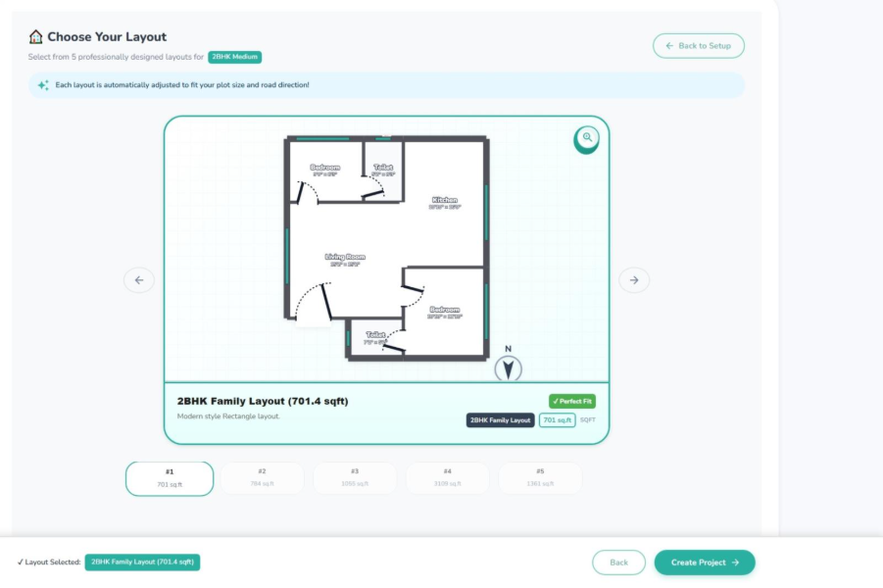Viewport: 883px width, 588px height.
Task: Select layout #5 1361 sq.ft tab
Action: 540,477
